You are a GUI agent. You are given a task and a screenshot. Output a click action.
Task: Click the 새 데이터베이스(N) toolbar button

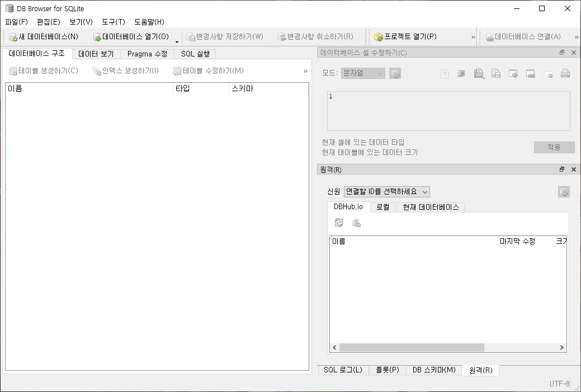pos(44,37)
